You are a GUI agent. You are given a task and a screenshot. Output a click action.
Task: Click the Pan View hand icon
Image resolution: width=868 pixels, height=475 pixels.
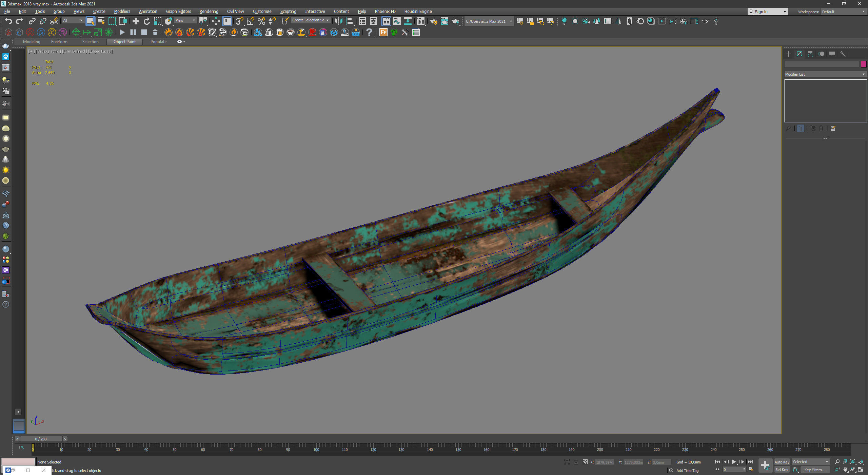[845, 470]
